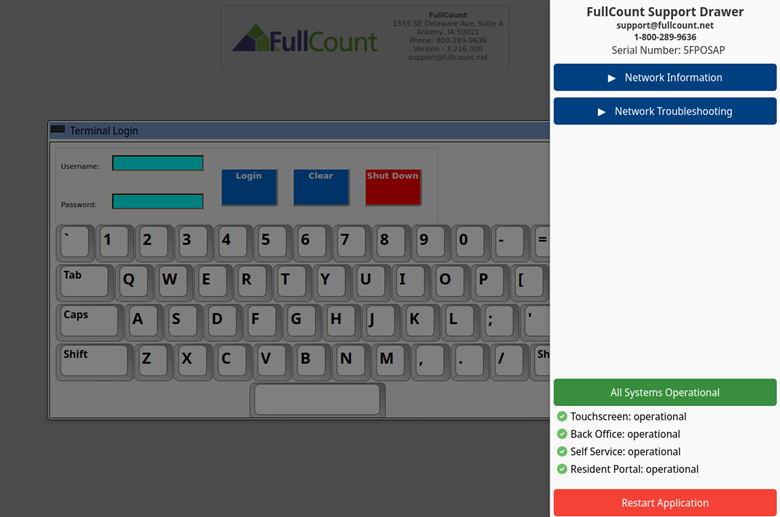
Task: Tap the Q key
Action: [x=134, y=282]
